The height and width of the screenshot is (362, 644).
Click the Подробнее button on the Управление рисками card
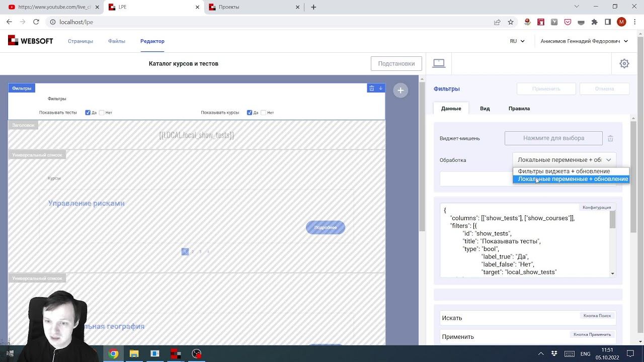(x=326, y=227)
